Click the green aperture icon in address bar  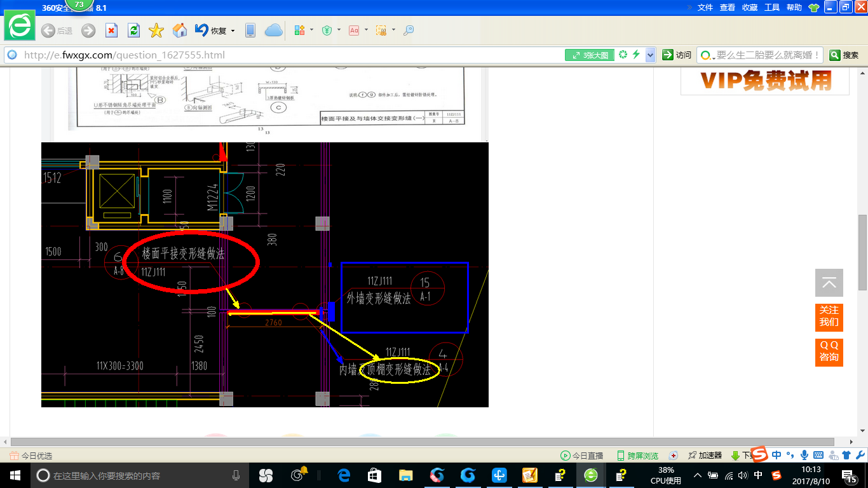pos(623,55)
